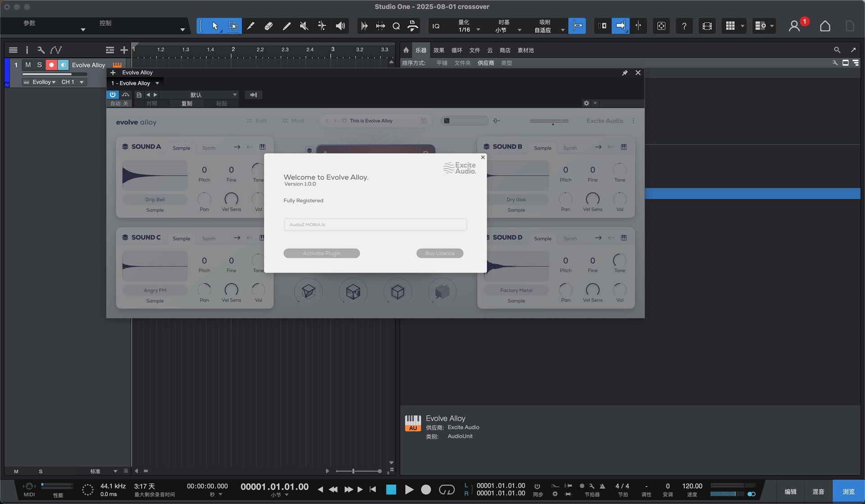Open 参数 parameter dropdown arrow
The image size is (865, 504).
click(x=83, y=30)
